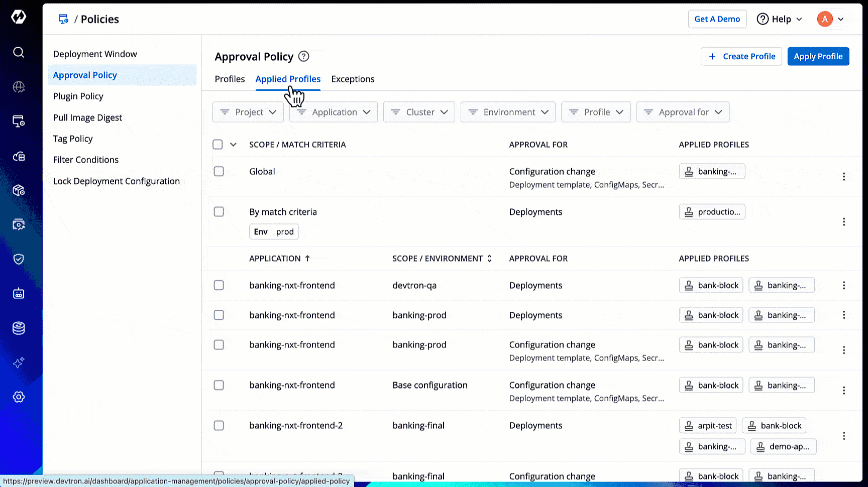The height and width of the screenshot is (487, 868).
Task: Select the By match criteria checkbox
Action: tap(219, 212)
